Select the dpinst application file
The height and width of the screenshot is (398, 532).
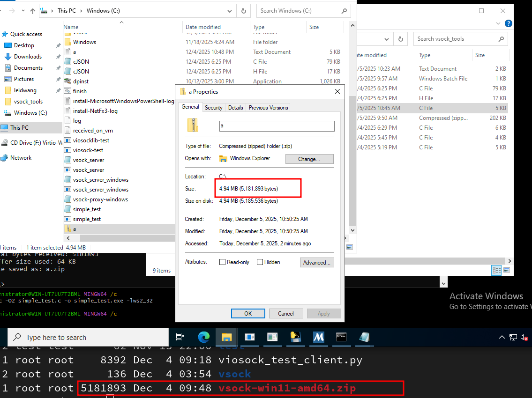tap(81, 81)
